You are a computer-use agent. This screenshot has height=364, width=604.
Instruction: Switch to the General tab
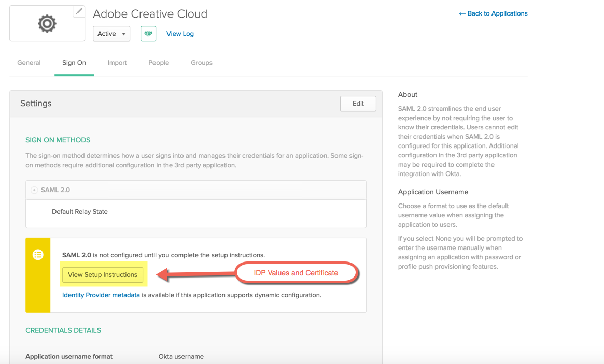pos(29,62)
